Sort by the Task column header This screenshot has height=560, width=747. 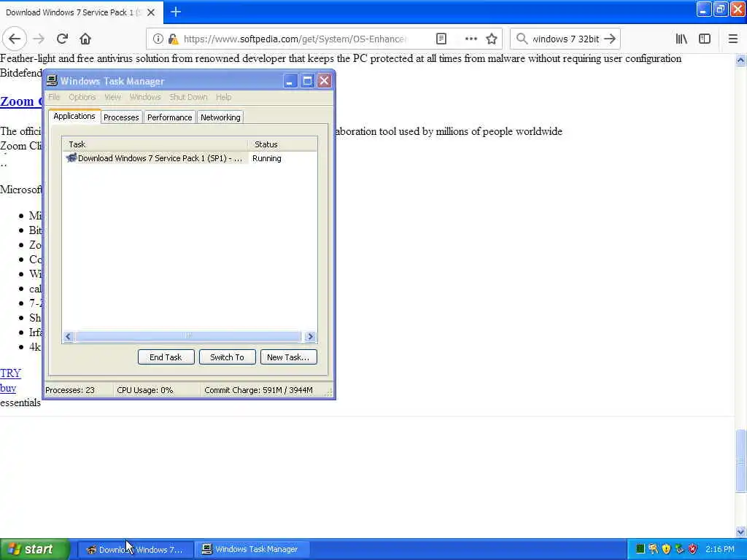(155, 144)
